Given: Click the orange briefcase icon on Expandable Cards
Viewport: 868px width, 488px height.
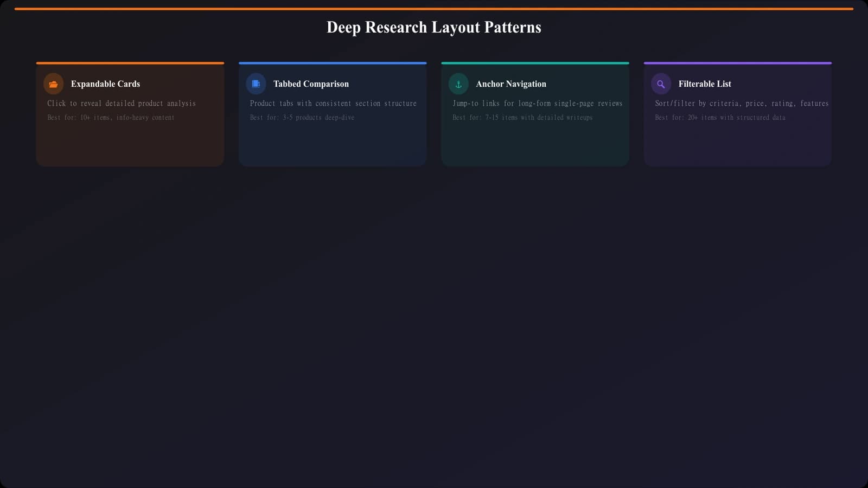Looking at the screenshot, I should coord(53,84).
